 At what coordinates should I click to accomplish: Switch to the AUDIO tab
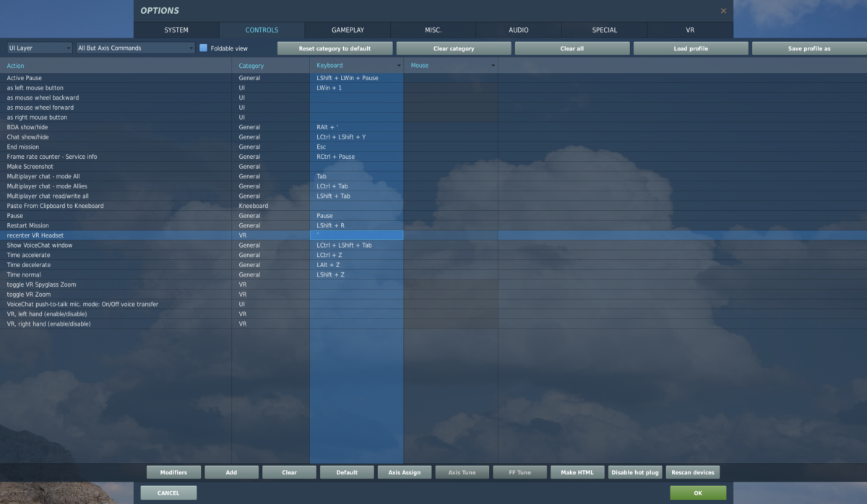518,30
